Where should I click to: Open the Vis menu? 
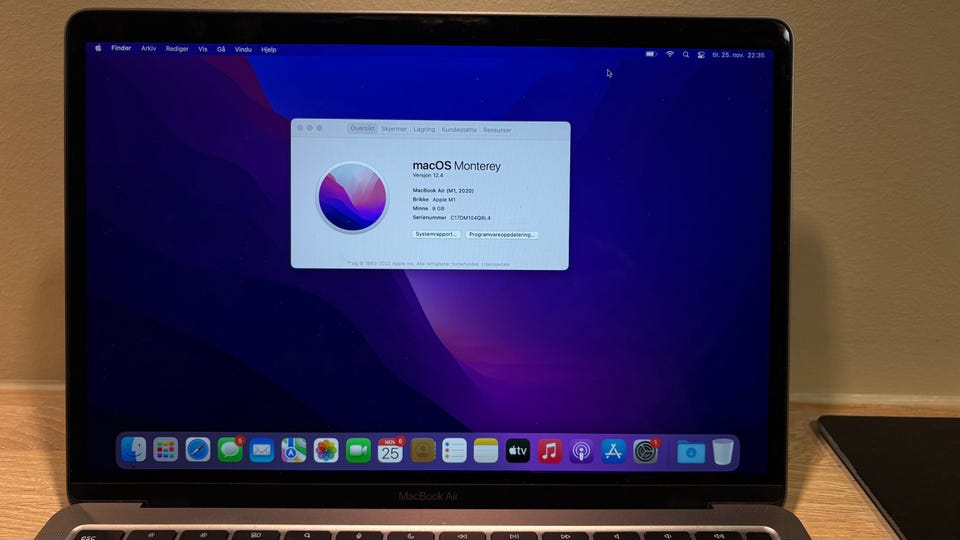[x=203, y=49]
